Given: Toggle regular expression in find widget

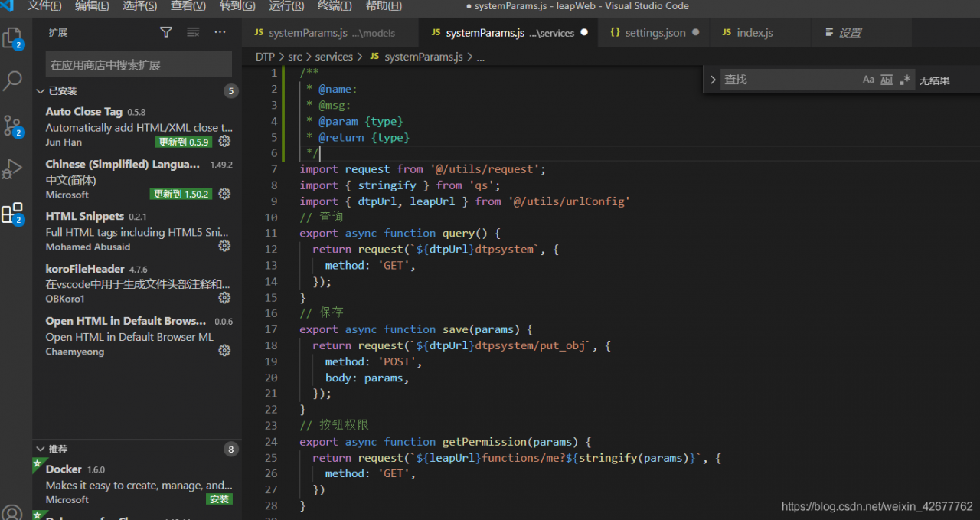Looking at the screenshot, I should click(905, 80).
